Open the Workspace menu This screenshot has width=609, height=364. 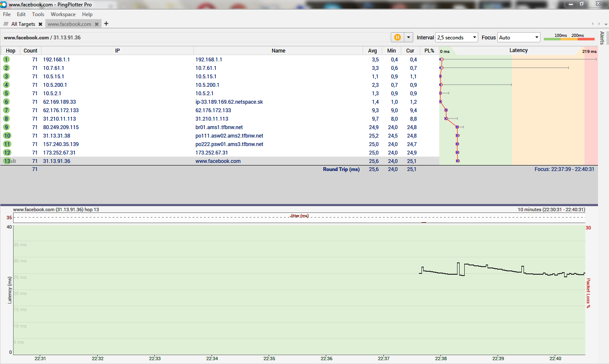pos(63,14)
